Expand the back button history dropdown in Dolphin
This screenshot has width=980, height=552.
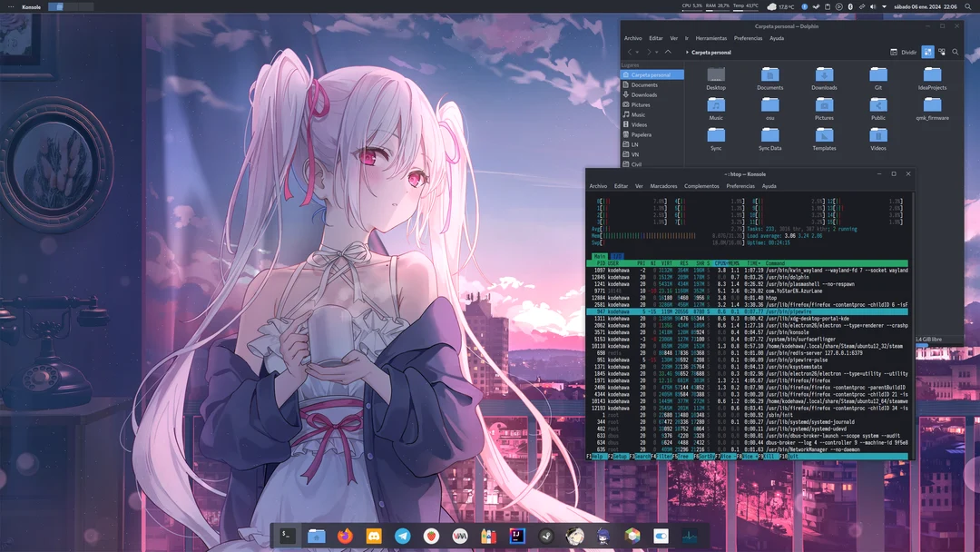(638, 53)
